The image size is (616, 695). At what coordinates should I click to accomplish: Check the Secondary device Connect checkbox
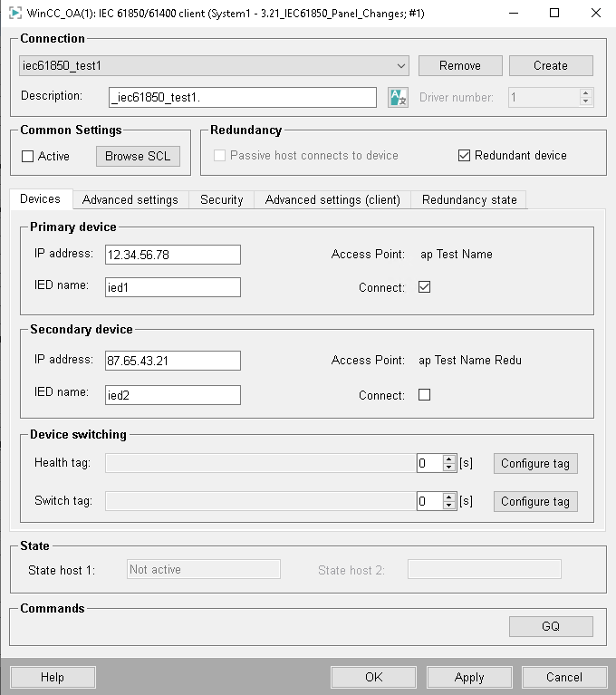pos(424,395)
